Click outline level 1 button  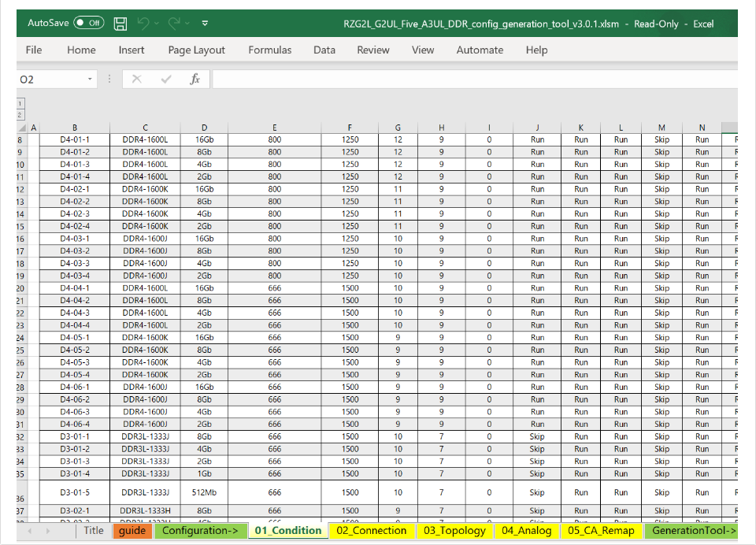pyautogui.click(x=20, y=103)
